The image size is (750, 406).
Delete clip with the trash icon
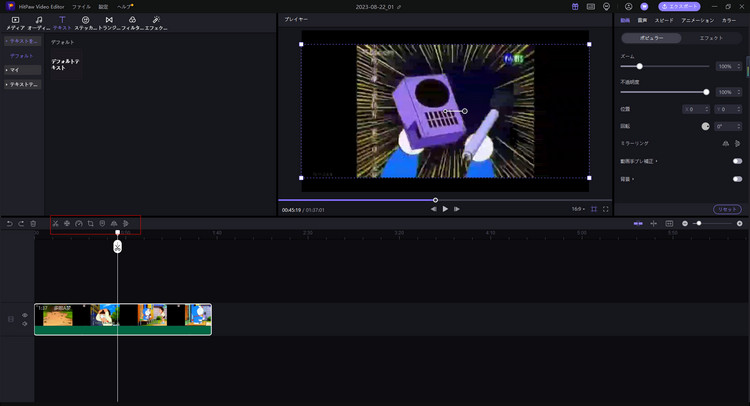(33, 223)
